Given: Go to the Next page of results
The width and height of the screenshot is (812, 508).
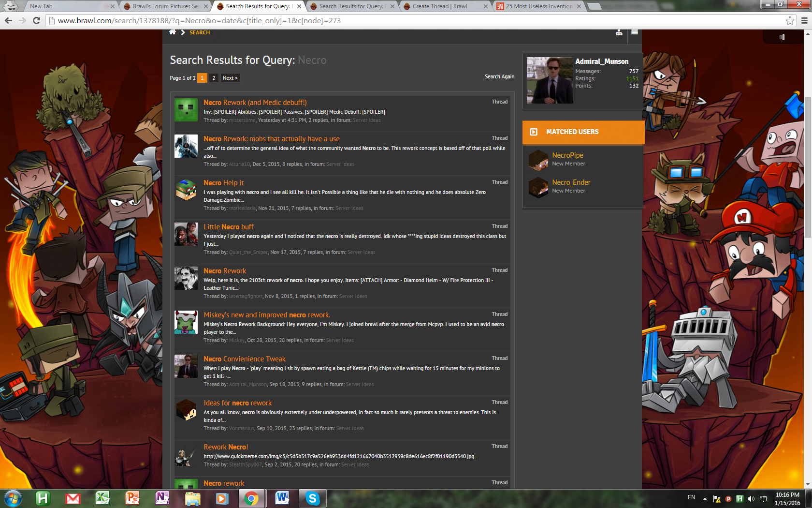Looking at the screenshot, I should coord(230,78).
